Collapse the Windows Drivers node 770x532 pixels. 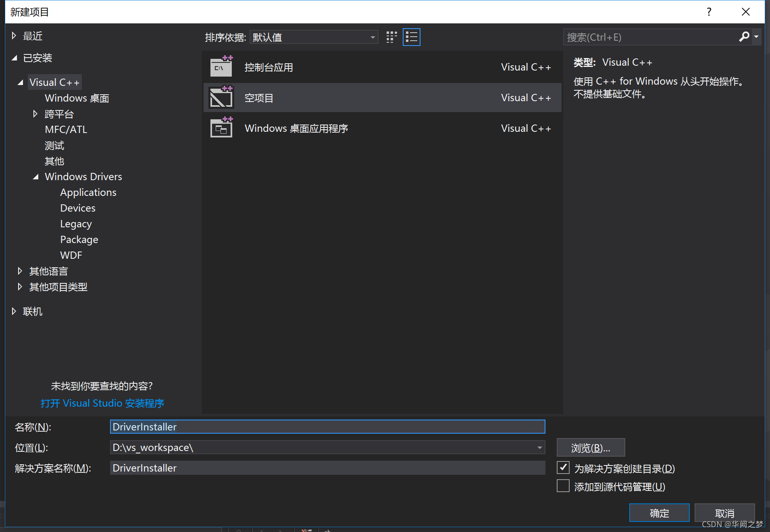tap(35, 177)
